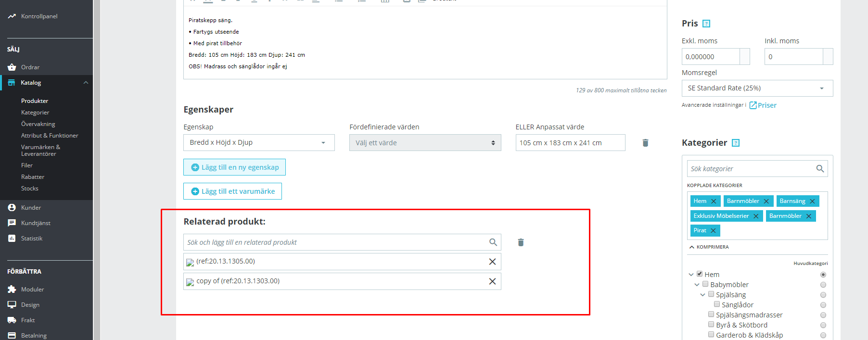This screenshot has height=340, width=868.
Task: Click KOMPRIMERA to collapse categories
Action: [709, 247]
